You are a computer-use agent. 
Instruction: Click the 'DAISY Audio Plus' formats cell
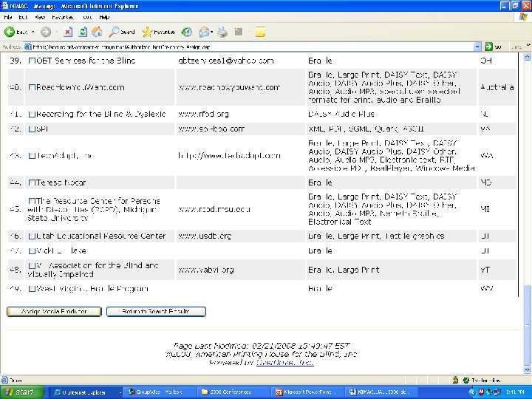(x=391, y=115)
